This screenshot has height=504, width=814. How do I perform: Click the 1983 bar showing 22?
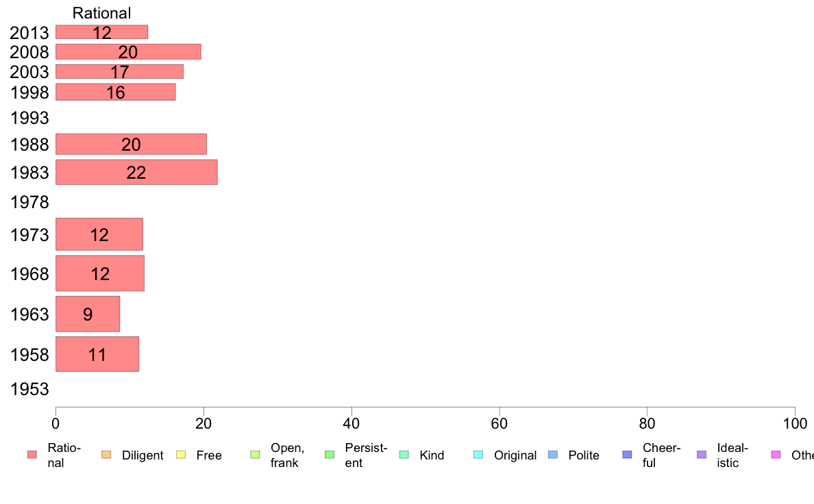point(136,173)
